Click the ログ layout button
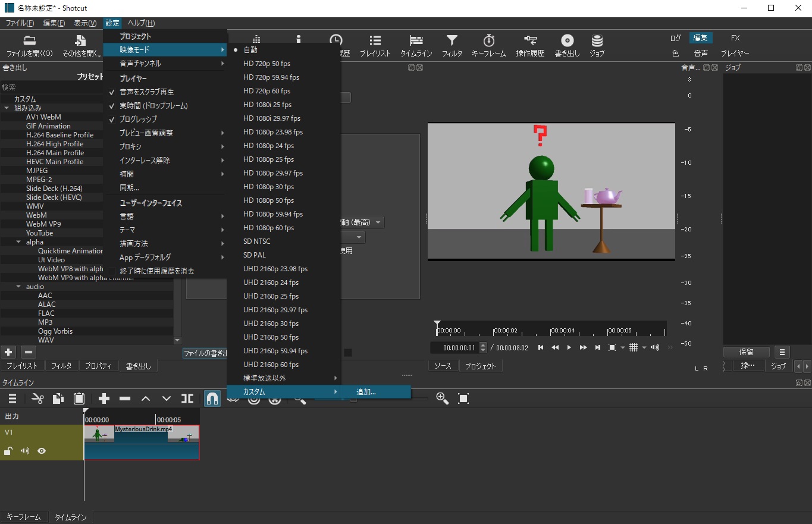This screenshot has width=812, height=524. click(675, 38)
